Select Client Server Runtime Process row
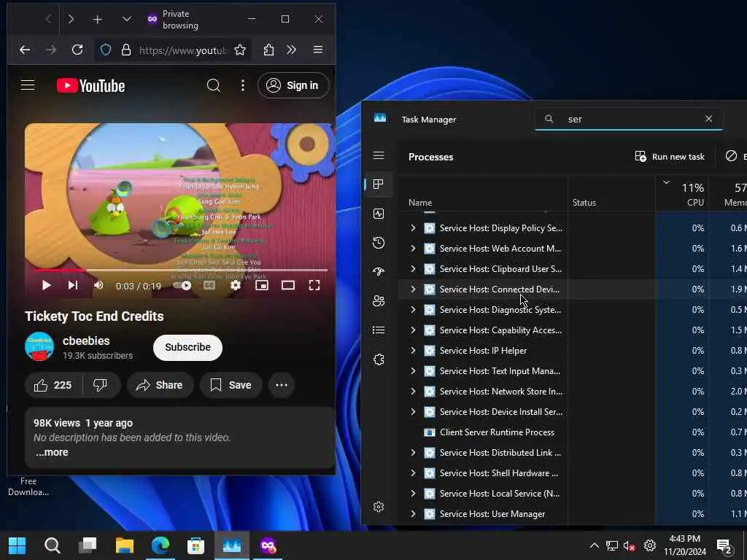 click(572, 432)
